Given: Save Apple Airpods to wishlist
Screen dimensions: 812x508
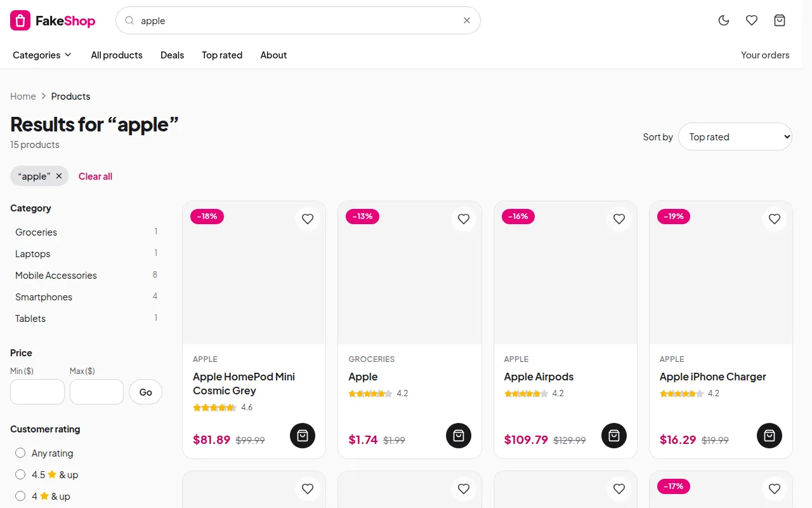Looking at the screenshot, I should coord(619,219).
